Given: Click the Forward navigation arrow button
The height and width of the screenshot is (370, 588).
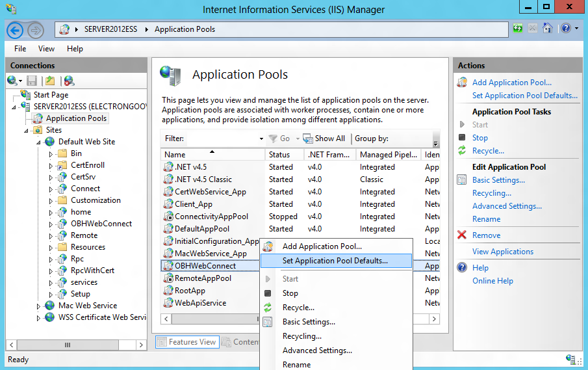Looking at the screenshot, I should (36, 30).
